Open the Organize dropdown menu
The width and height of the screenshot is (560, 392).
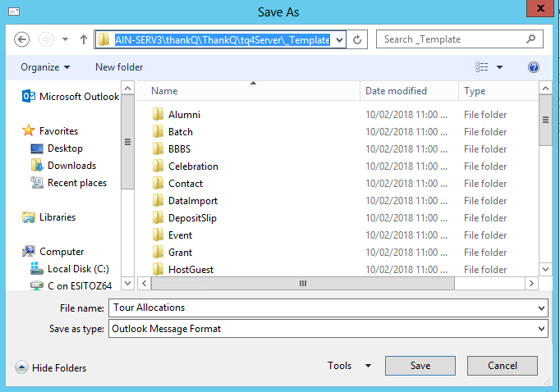[45, 67]
